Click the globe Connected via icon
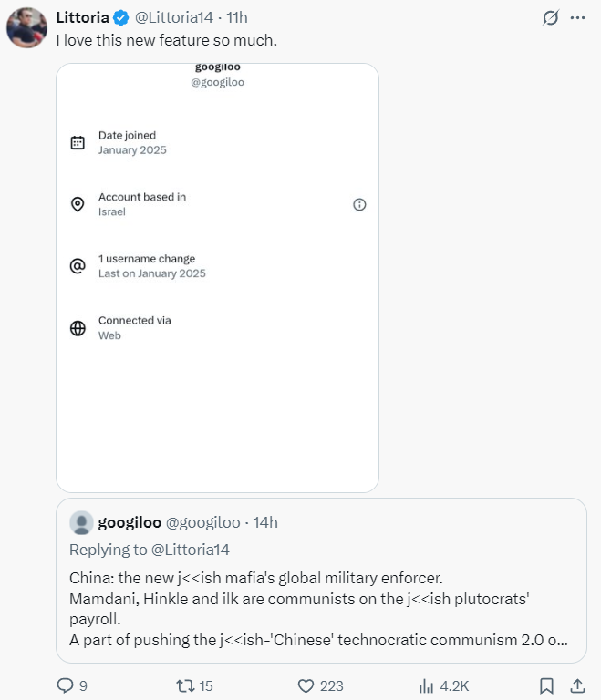Image resolution: width=601 pixels, height=700 pixels. pos(78,328)
